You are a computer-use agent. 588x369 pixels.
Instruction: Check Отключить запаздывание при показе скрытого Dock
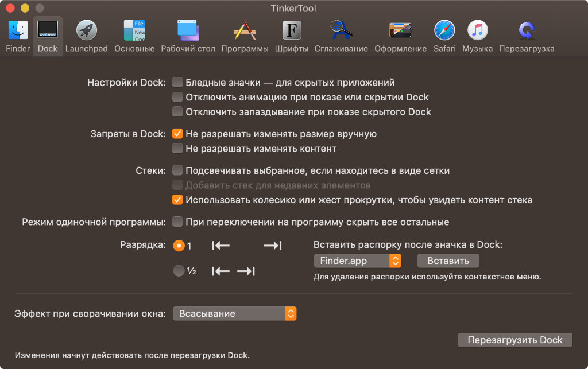pos(177,112)
